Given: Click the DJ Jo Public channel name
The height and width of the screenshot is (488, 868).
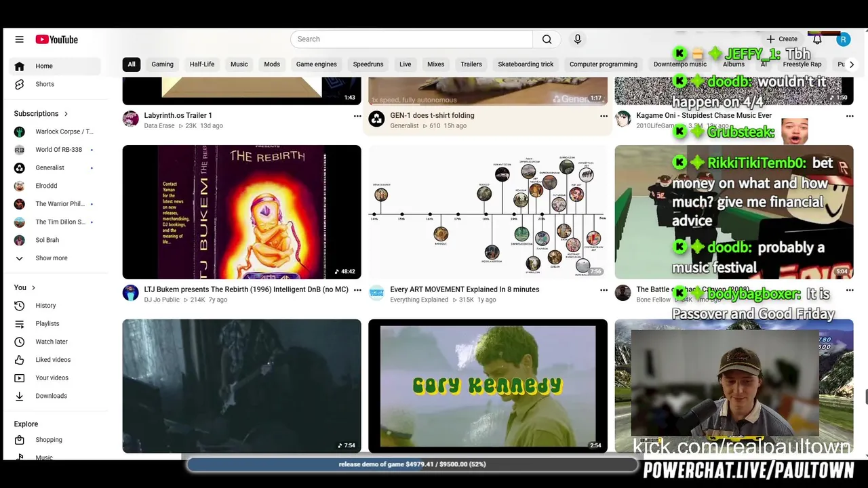Looking at the screenshot, I should coord(161,300).
